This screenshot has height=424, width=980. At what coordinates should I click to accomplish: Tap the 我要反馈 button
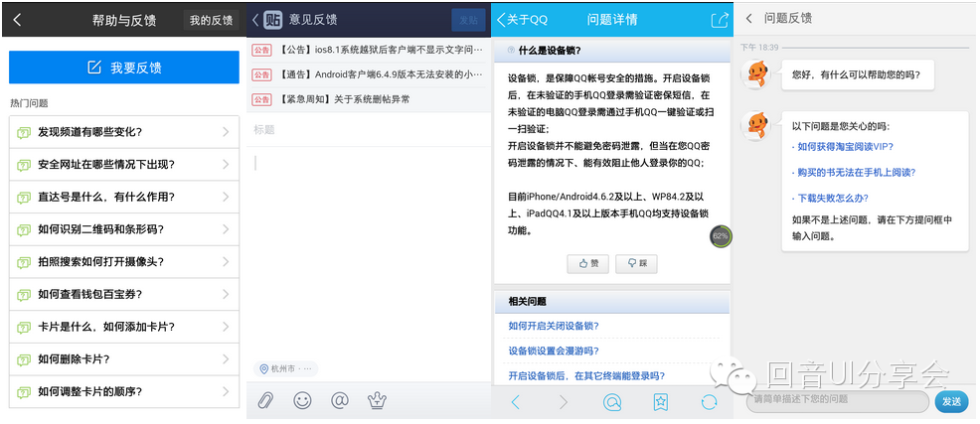point(124,68)
